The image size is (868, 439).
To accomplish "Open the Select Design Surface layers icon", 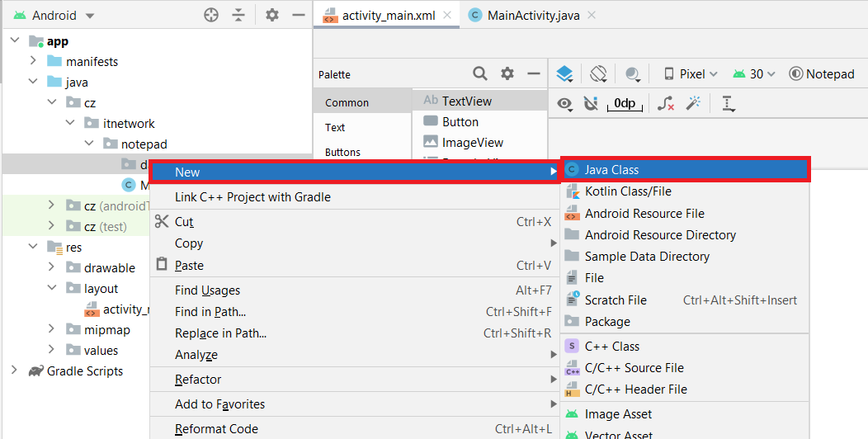I will tap(564, 74).
